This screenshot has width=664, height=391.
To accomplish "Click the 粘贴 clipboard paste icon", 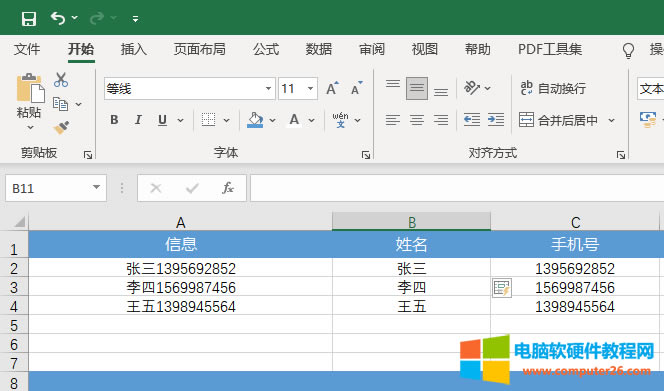I will coord(30,88).
